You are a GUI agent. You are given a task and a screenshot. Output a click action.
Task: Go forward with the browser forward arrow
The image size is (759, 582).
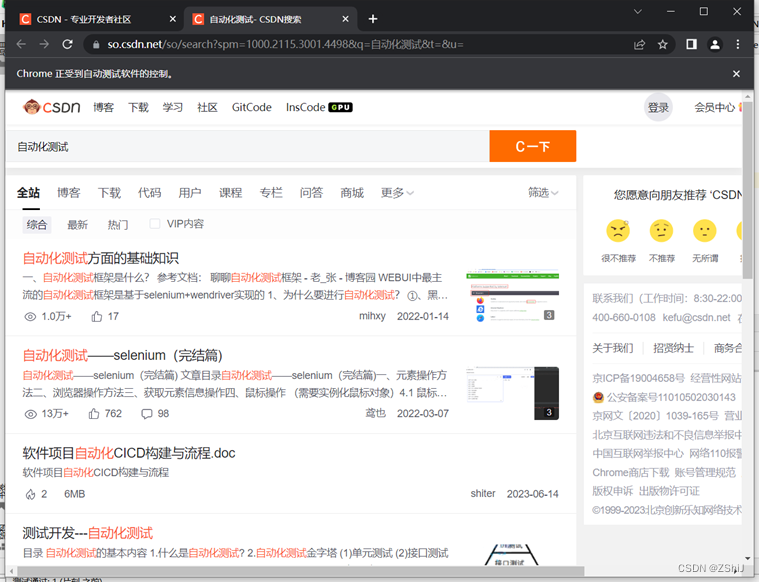[x=44, y=44]
